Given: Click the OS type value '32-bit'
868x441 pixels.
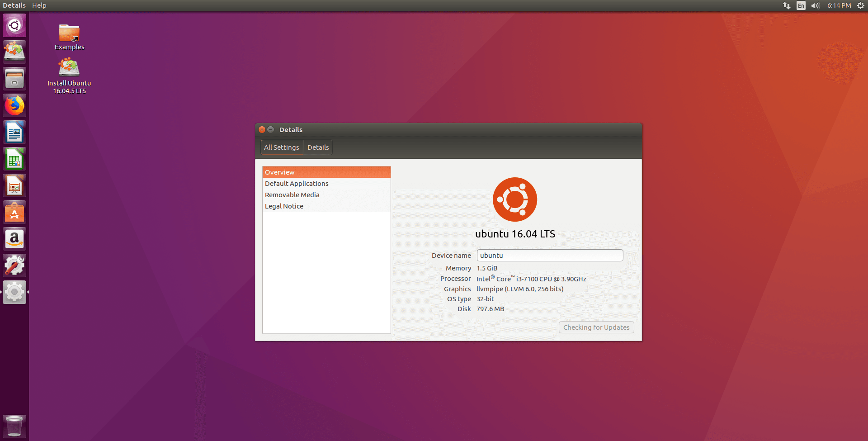Looking at the screenshot, I should [485, 299].
